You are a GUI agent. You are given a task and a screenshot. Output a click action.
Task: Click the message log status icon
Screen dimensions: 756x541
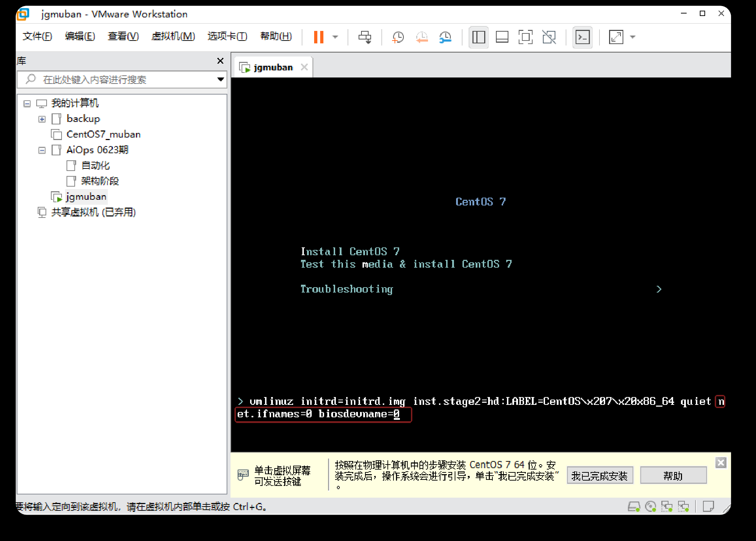point(709,506)
